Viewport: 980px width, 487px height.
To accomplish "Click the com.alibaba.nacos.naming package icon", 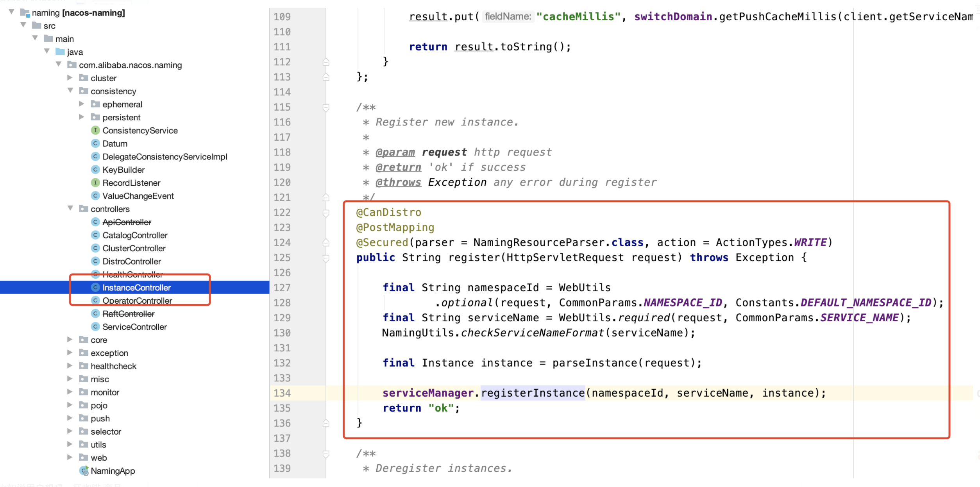I will [x=72, y=65].
